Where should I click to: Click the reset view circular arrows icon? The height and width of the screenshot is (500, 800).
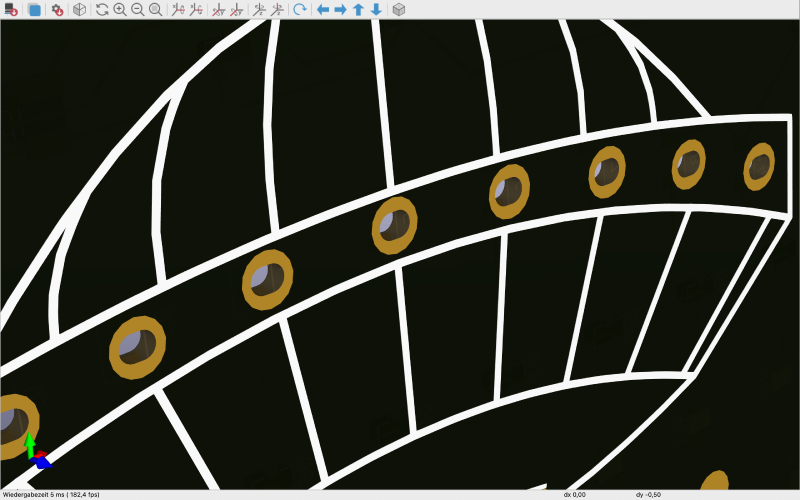click(102, 9)
